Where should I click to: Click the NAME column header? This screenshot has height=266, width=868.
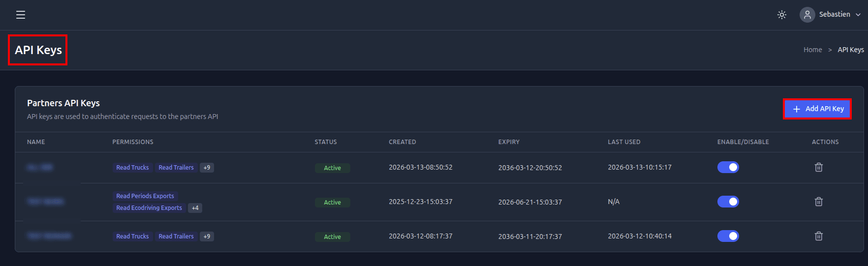coord(36,142)
